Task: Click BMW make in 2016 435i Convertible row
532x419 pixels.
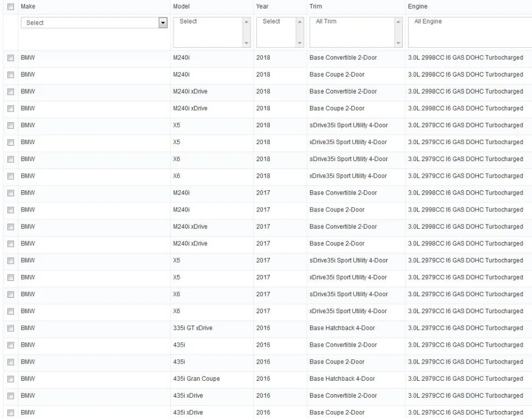Action: tap(28, 345)
